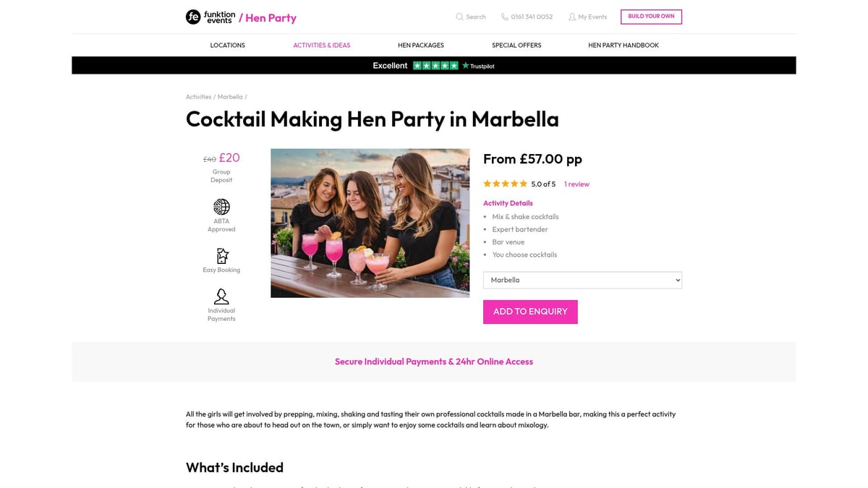Click the cocktail making photo

point(370,223)
